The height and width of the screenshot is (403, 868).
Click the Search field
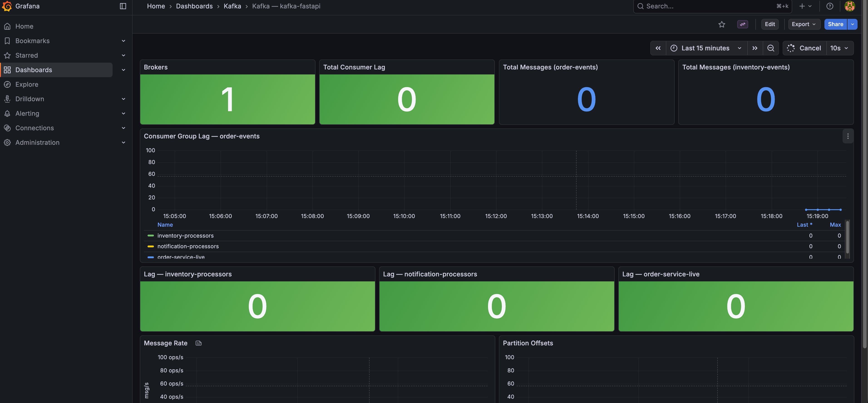712,6
